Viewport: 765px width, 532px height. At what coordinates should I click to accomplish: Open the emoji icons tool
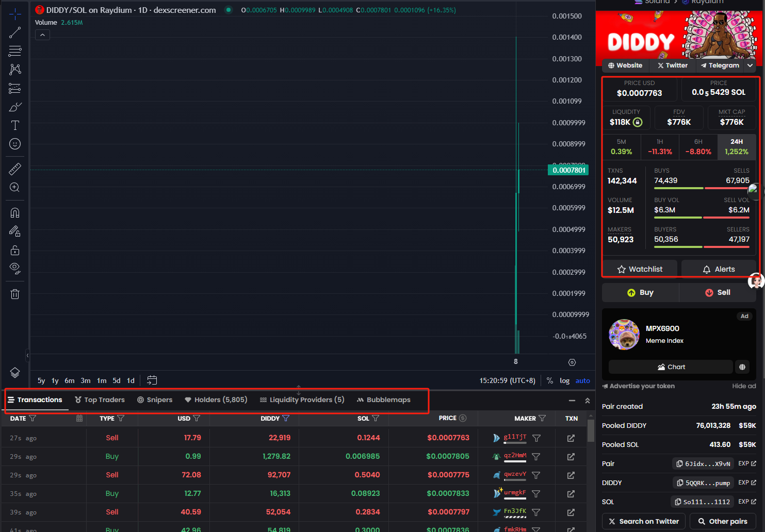(15, 144)
